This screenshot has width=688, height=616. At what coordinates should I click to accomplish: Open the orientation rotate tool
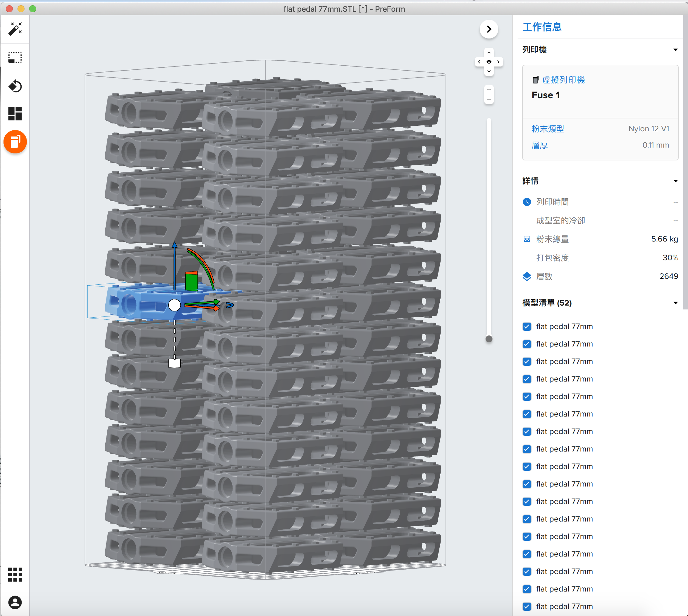(x=15, y=86)
